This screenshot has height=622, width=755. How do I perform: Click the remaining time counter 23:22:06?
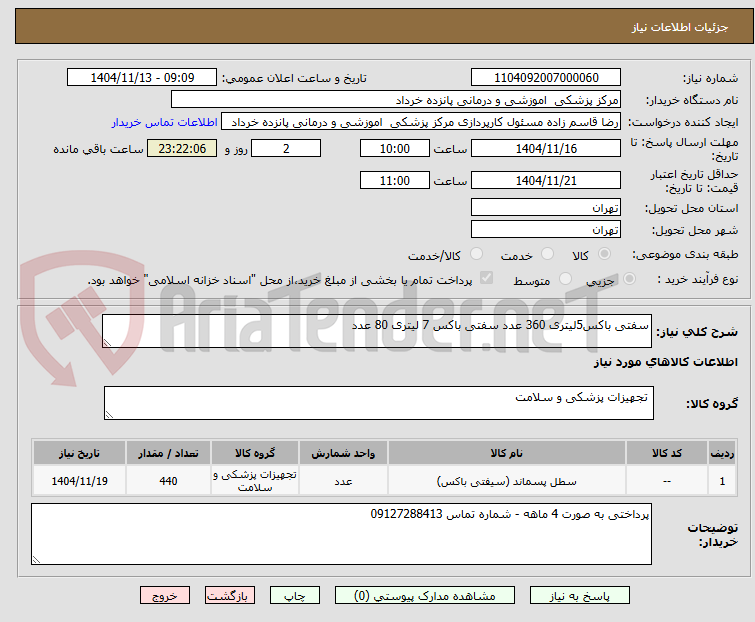[182, 149]
